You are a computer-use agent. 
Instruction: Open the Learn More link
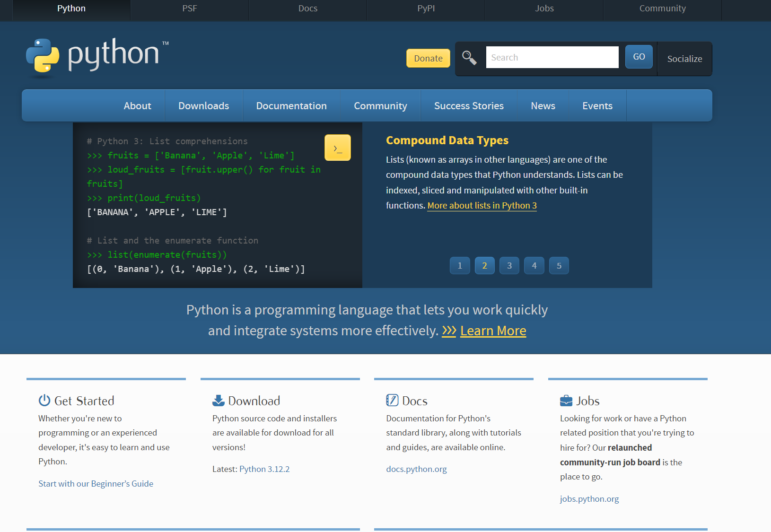(x=493, y=331)
